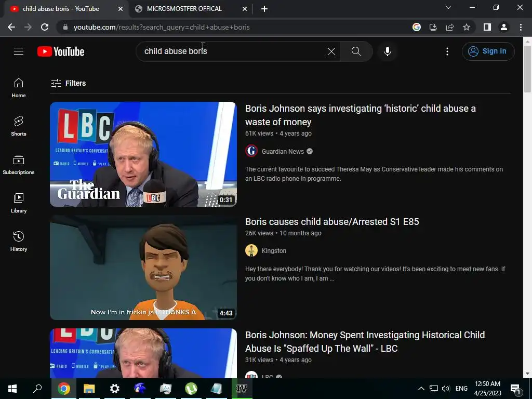Click ENG language indicator
Viewport: 532px width, 399px height.
pos(461,389)
